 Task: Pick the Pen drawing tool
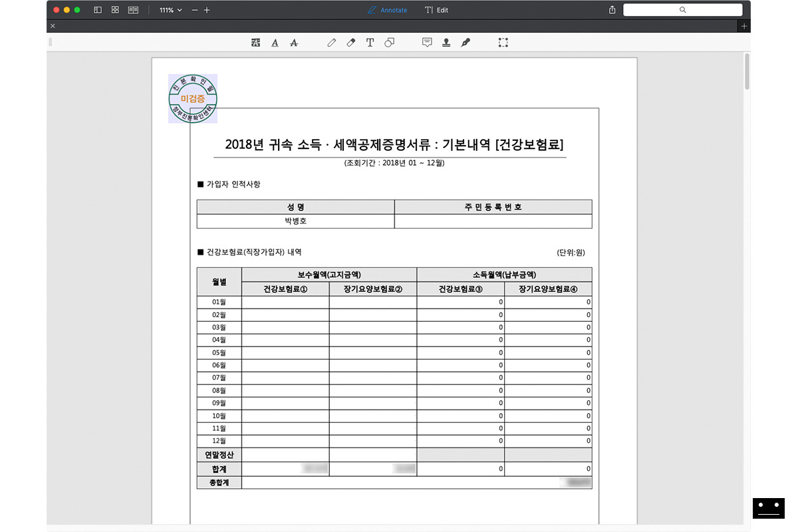[x=332, y=42]
